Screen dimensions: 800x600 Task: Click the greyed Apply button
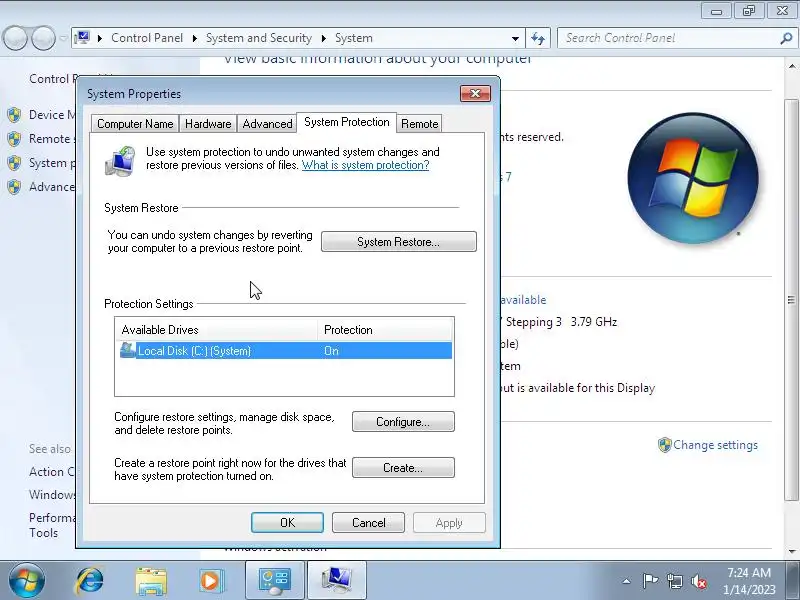(x=449, y=522)
